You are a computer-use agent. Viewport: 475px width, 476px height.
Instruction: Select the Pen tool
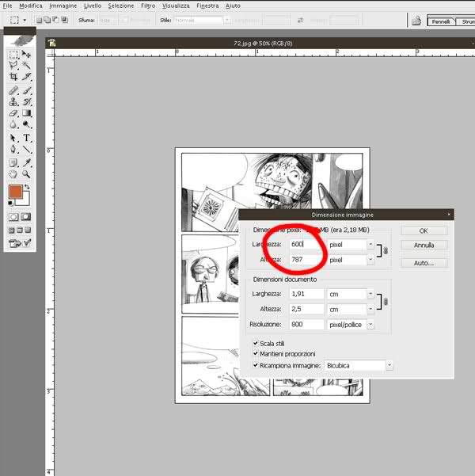[13, 149]
